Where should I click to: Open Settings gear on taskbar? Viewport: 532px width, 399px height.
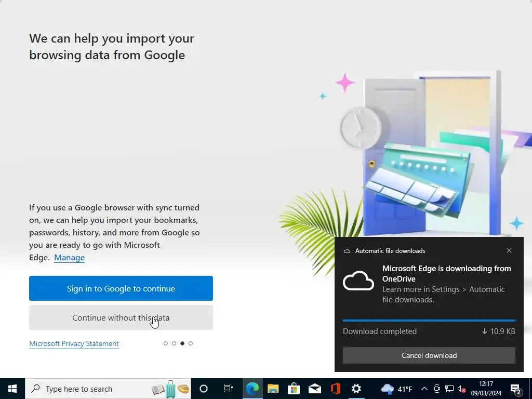356,389
